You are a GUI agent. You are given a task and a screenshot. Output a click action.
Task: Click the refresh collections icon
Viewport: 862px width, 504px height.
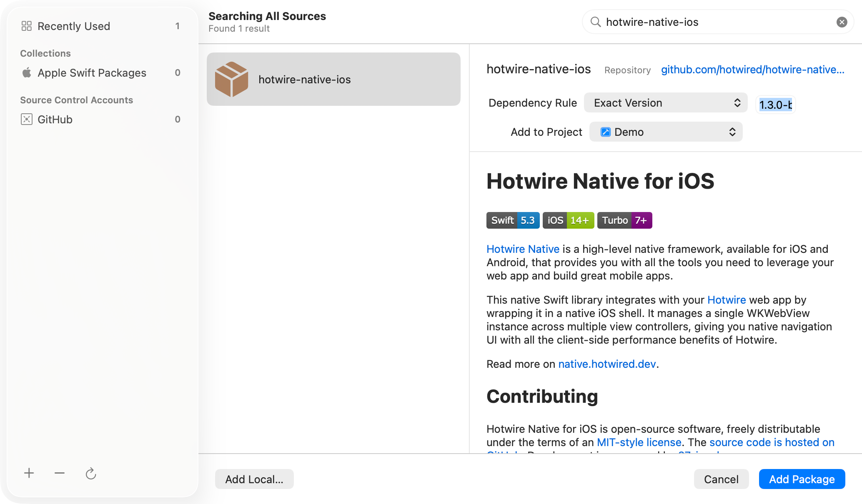point(90,474)
